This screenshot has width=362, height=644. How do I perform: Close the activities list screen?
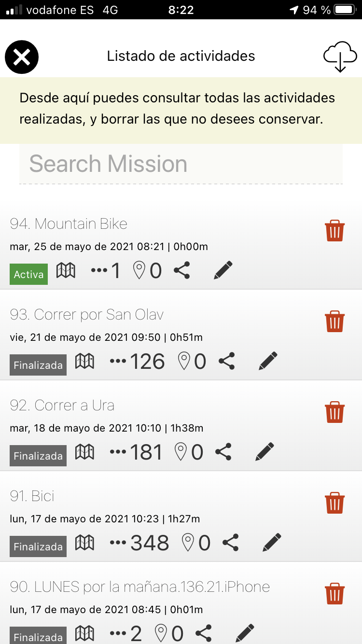(x=22, y=57)
